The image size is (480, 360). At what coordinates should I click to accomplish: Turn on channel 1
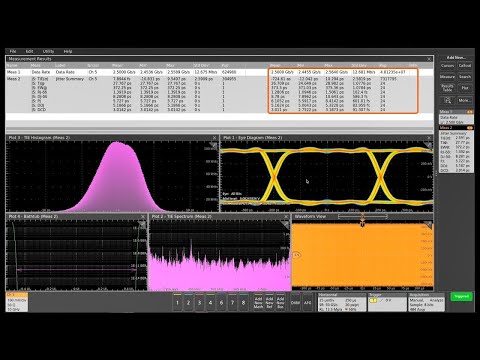[x=177, y=302]
